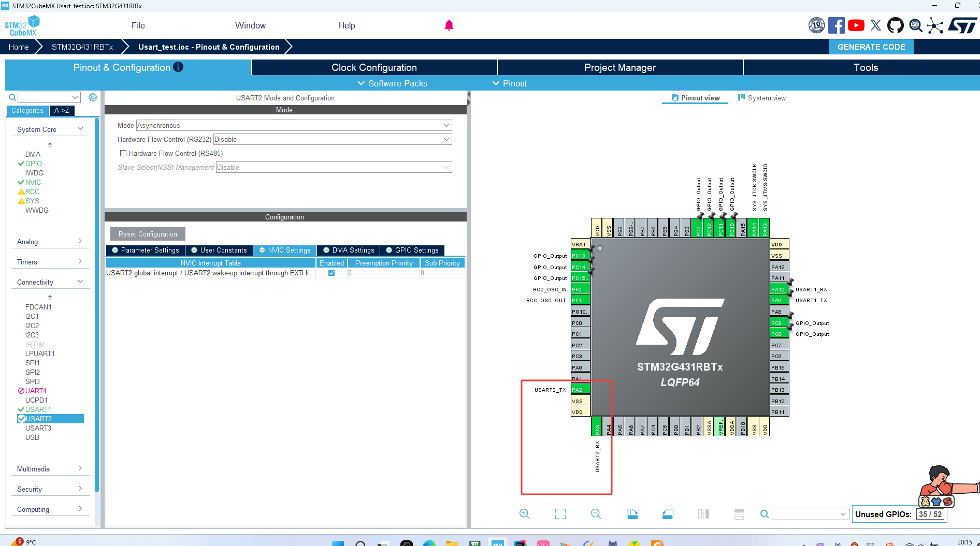This screenshot has height=546, width=980.
Task: Open the pin search dropdown
Action: (810, 514)
